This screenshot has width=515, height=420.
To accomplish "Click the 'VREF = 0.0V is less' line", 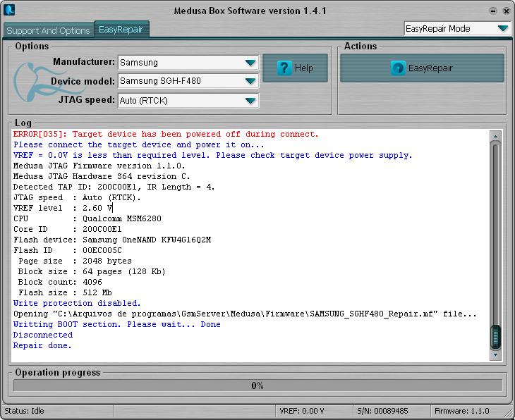I will click(212, 155).
